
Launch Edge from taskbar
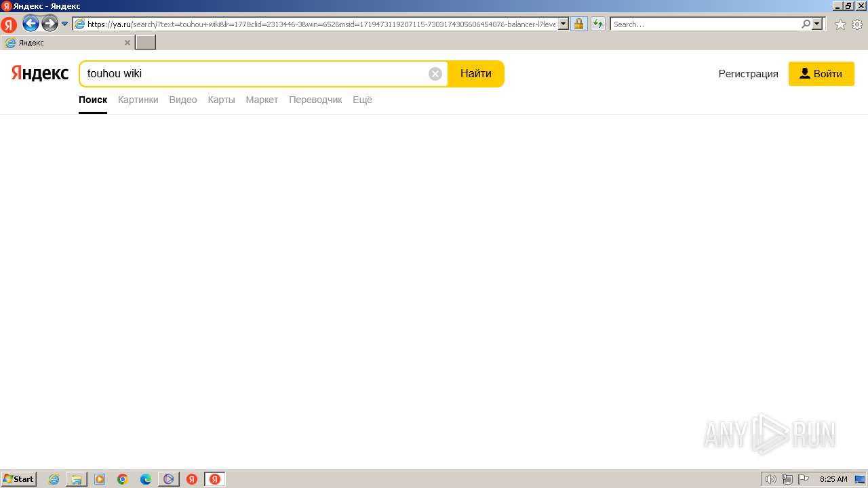pos(146,479)
